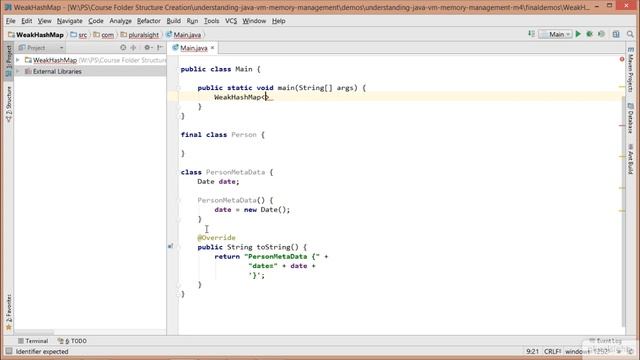The height and width of the screenshot is (360, 640).
Task: Open the VCS menu
Action: point(231,21)
